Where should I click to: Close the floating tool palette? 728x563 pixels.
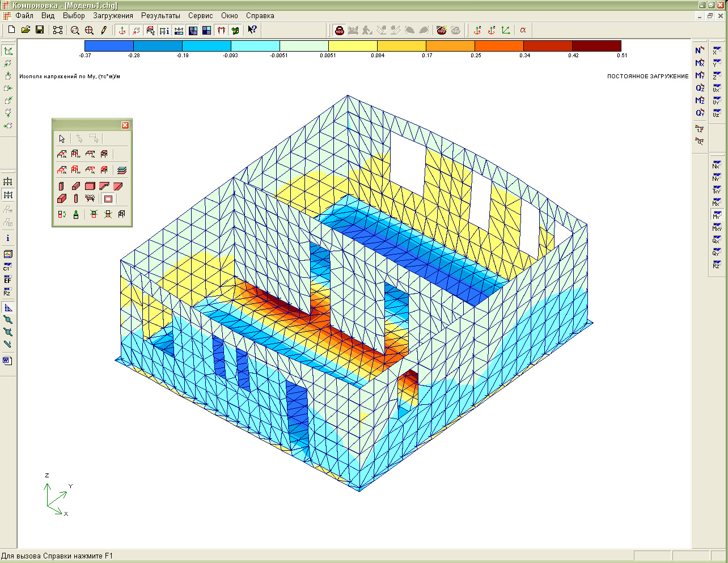click(x=125, y=125)
